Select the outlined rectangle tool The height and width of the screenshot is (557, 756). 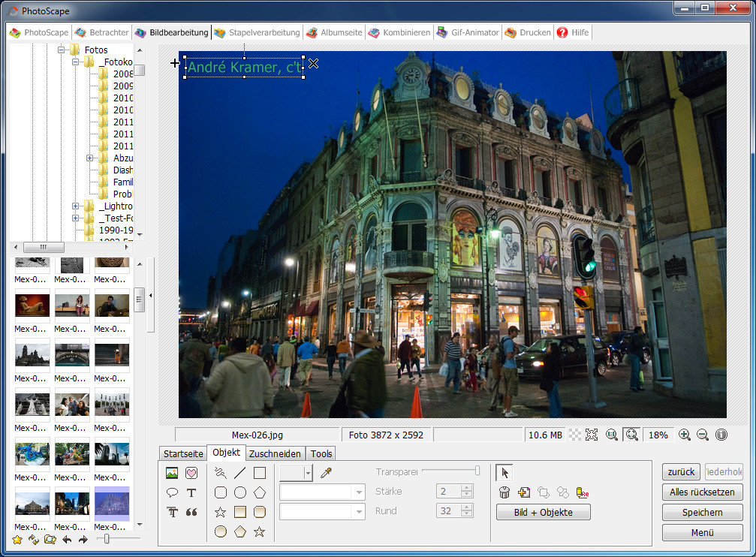tap(260, 473)
